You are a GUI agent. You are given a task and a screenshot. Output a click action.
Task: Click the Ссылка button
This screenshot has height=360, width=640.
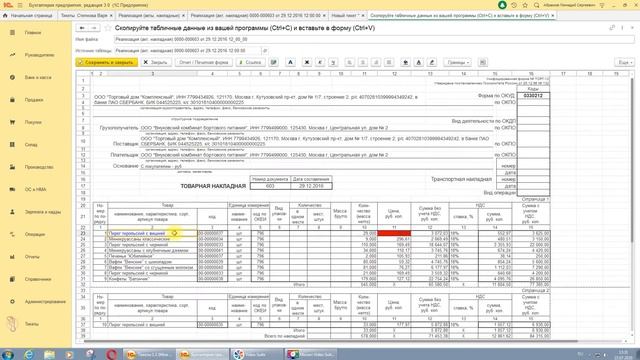point(250,62)
